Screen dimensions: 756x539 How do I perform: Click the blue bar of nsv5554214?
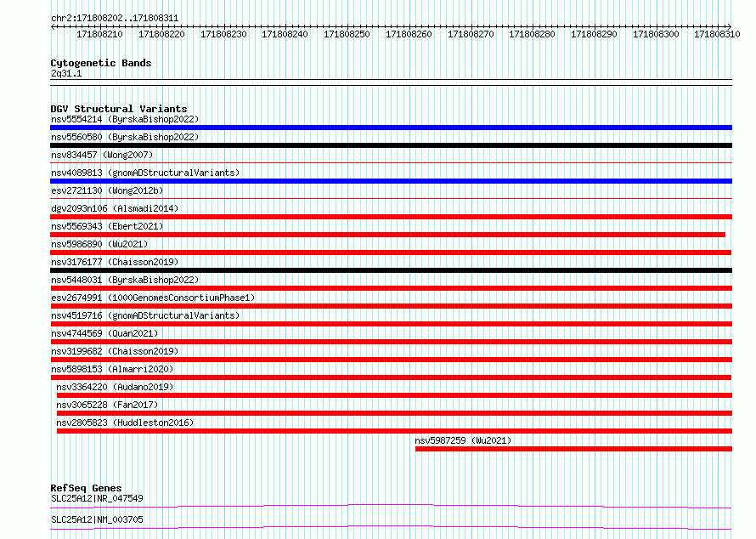(391, 128)
